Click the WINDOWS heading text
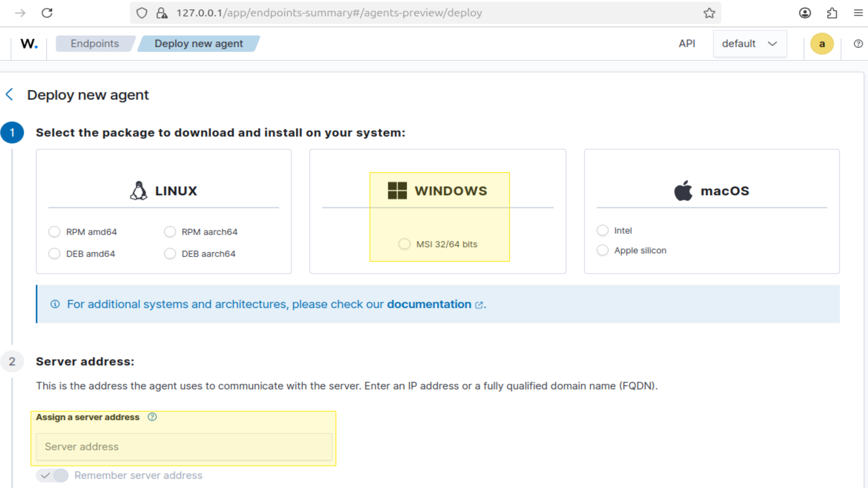This screenshot has height=488, width=868. pyautogui.click(x=451, y=191)
